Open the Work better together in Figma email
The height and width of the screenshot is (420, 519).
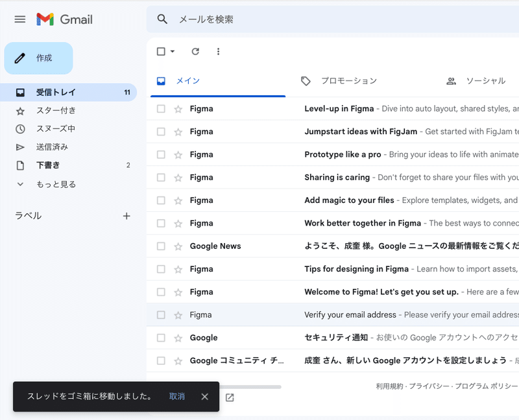(x=333, y=223)
